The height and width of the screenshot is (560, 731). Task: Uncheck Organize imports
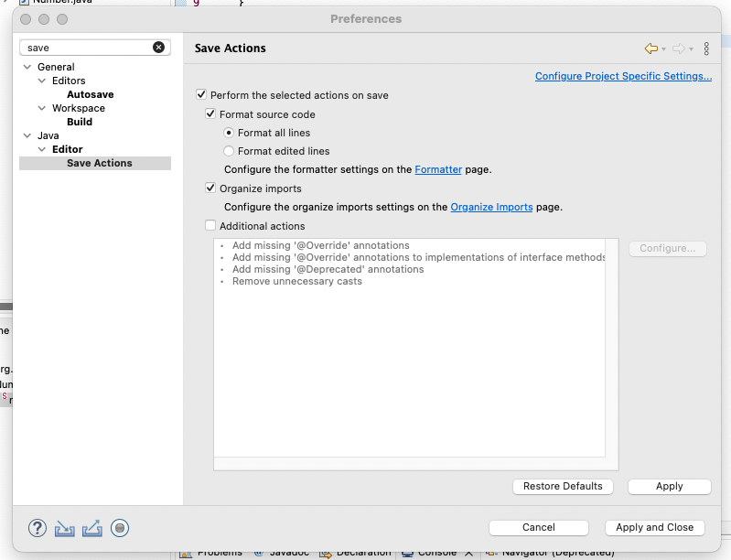pyautogui.click(x=210, y=188)
